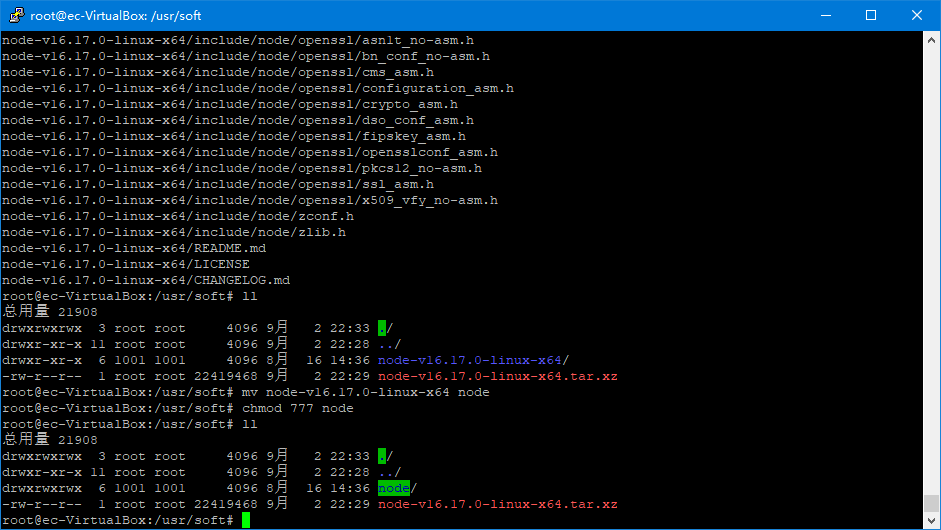Click the line ending 'zlib.h'
This screenshot has height=530, width=941.
(x=173, y=232)
